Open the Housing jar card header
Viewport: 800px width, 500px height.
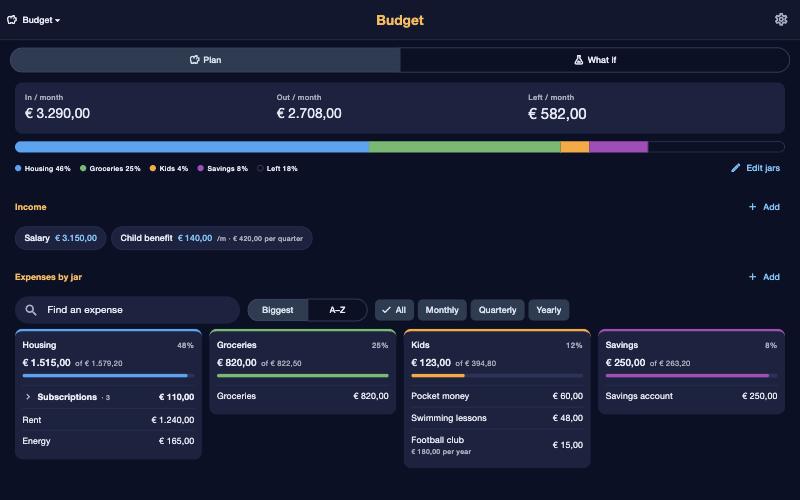coord(108,345)
